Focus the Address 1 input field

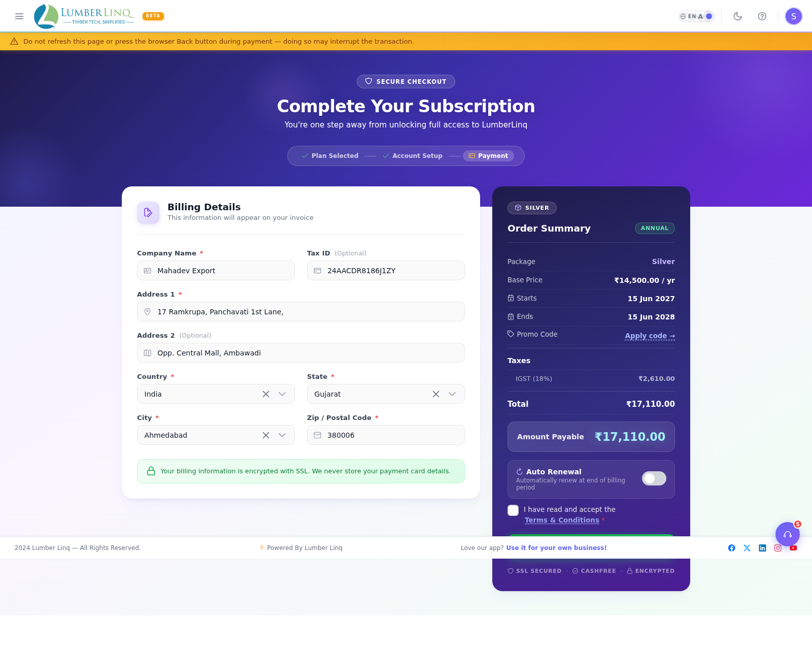pos(301,312)
